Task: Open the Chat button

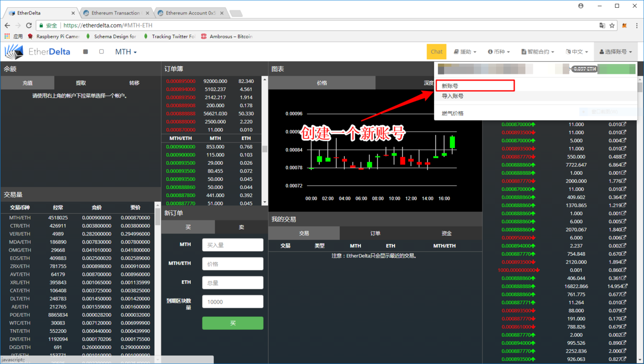Action: (x=436, y=51)
